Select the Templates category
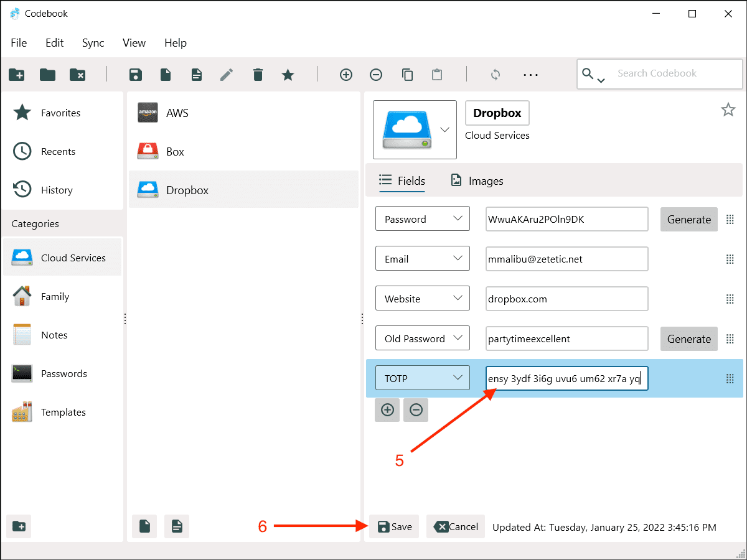 pyautogui.click(x=62, y=412)
